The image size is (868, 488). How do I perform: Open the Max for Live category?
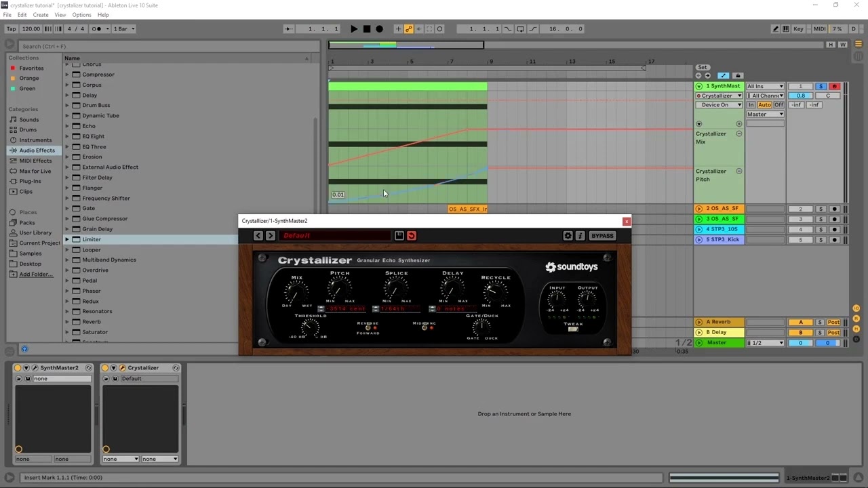click(35, 171)
